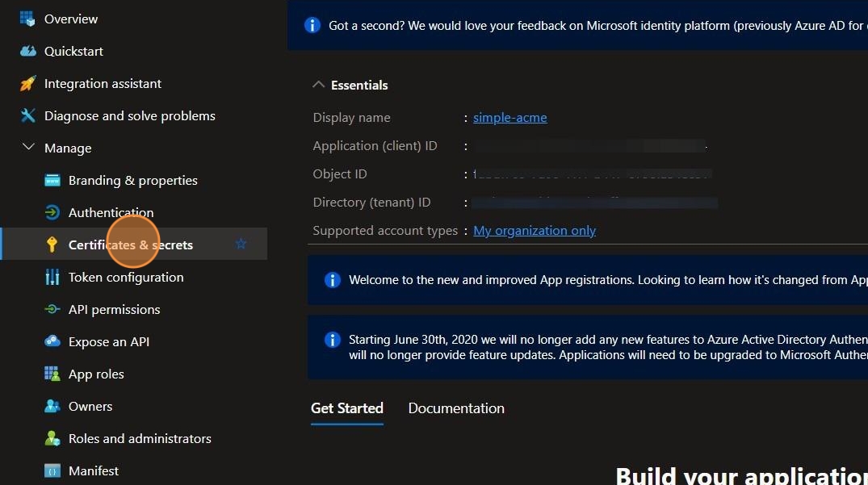Switch to the Documentation tab
868x485 pixels.
click(456, 408)
